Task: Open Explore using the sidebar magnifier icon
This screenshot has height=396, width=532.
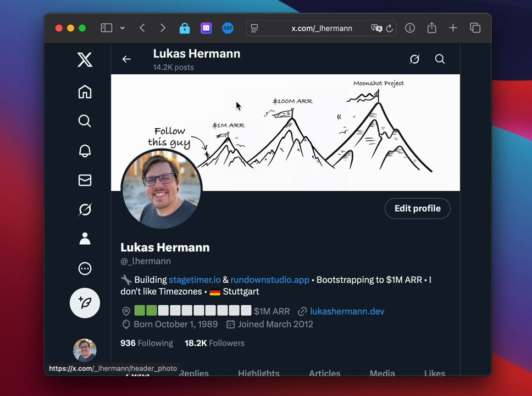Action: coord(85,121)
